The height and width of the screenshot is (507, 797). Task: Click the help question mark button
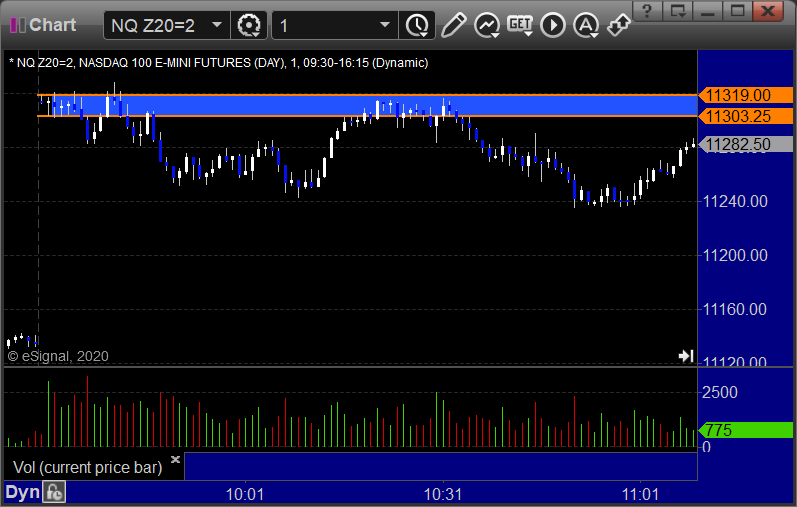(647, 10)
